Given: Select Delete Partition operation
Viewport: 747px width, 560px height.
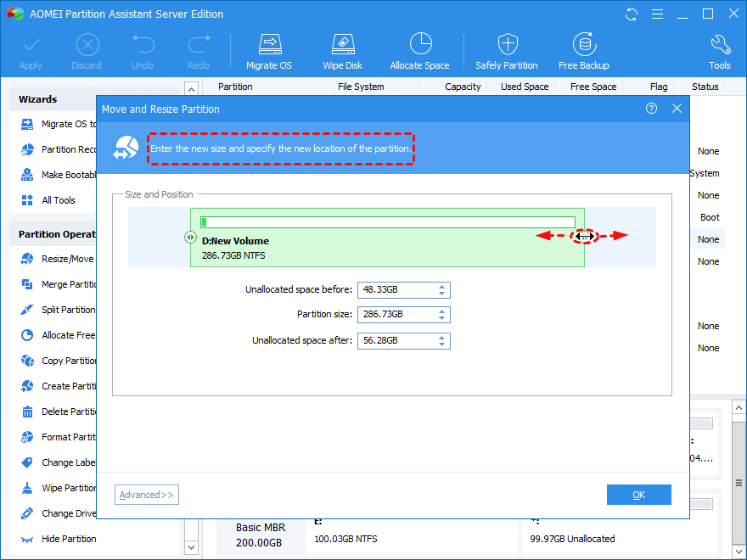Looking at the screenshot, I should click(58, 412).
